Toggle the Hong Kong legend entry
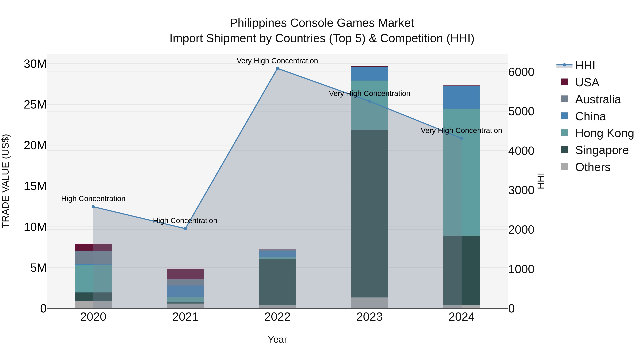The width and height of the screenshot is (644, 362). click(597, 133)
